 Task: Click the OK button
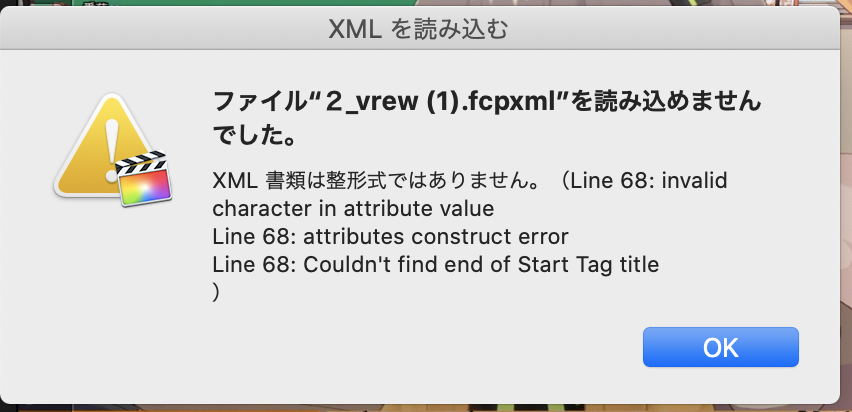(x=720, y=347)
